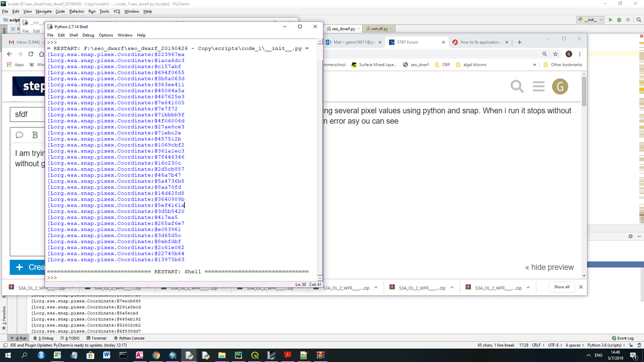
Task: Start debugging with the bug icon
Action: (x=619, y=20)
